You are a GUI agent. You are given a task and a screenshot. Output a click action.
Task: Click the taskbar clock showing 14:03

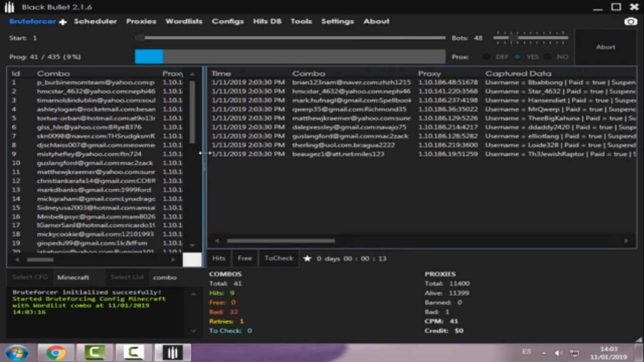tap(609, 353)
